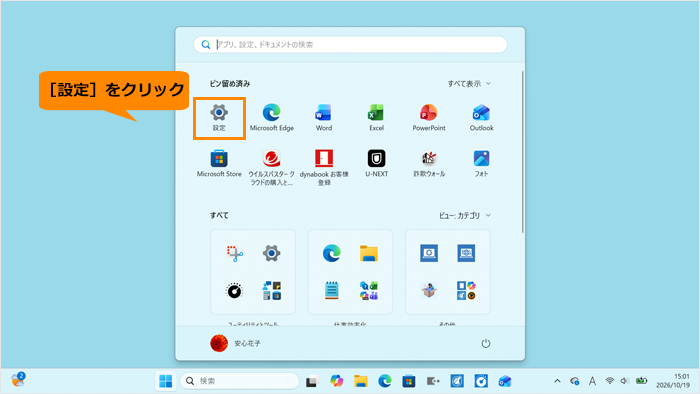Open Wi-Fi network tray icon

(x=610, y=381)
